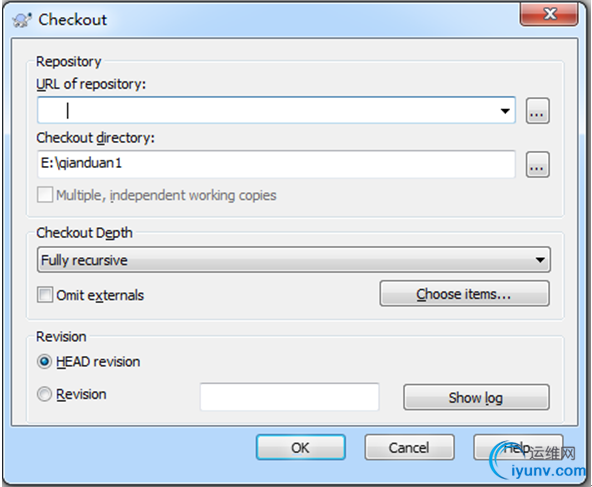Image resolution: width=592 pixels, height=487 pixels.
Task: Click the iyunv.com watermark logo
Action: [x=538, y=462]
